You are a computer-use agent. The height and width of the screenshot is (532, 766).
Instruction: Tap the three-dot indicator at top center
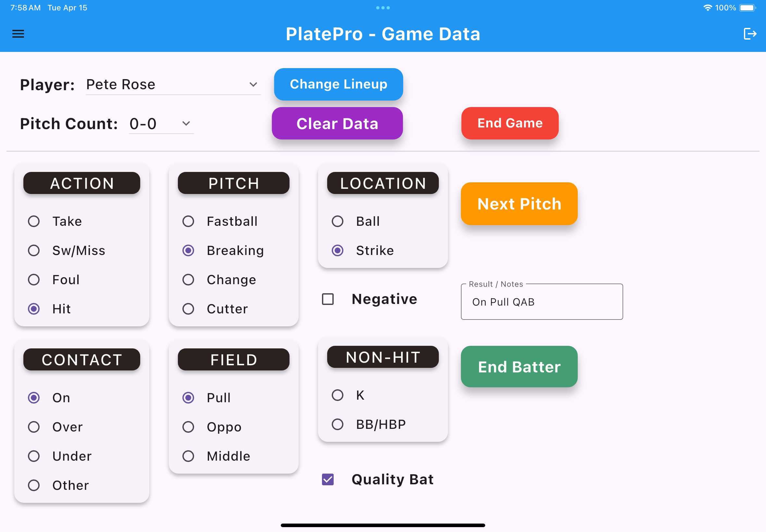pyautogui.click(x=383, y=7)
